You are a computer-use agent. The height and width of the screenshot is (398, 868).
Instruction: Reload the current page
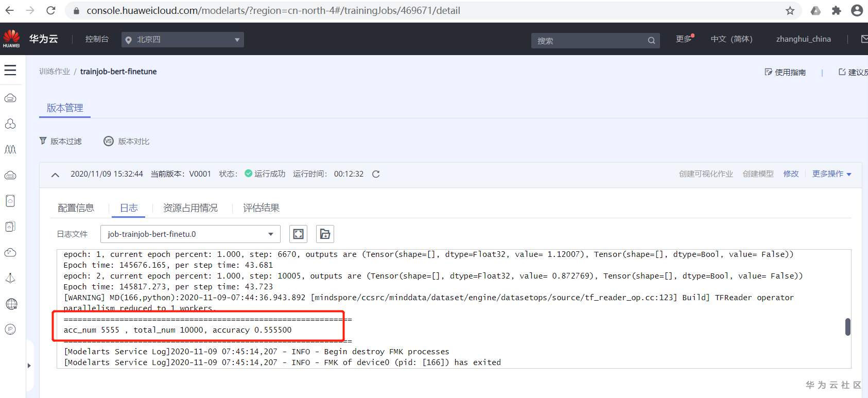point(50,10)
